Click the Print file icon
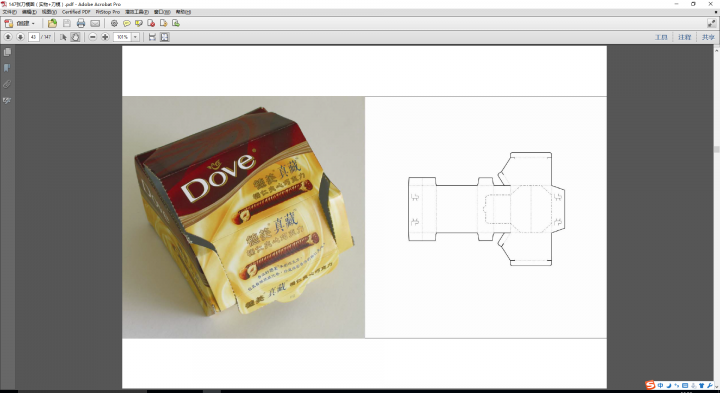This screenshot has height=393, width=720. pyautogui.click(x=81, y=23)
